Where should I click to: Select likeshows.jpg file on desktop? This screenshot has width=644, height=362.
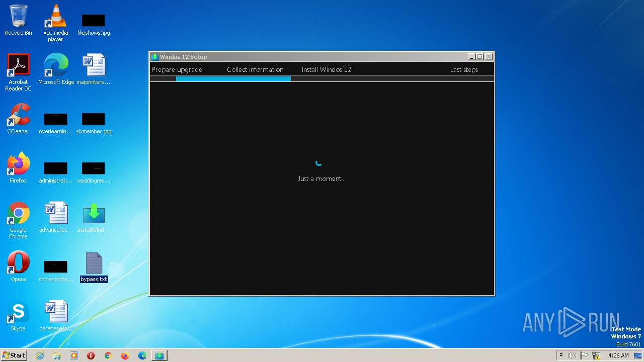click(x=94, y=24)
